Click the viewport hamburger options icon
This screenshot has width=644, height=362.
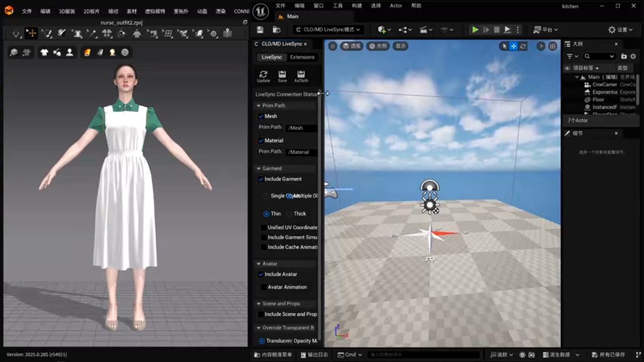pyautogui.click(x=333, y=46)
